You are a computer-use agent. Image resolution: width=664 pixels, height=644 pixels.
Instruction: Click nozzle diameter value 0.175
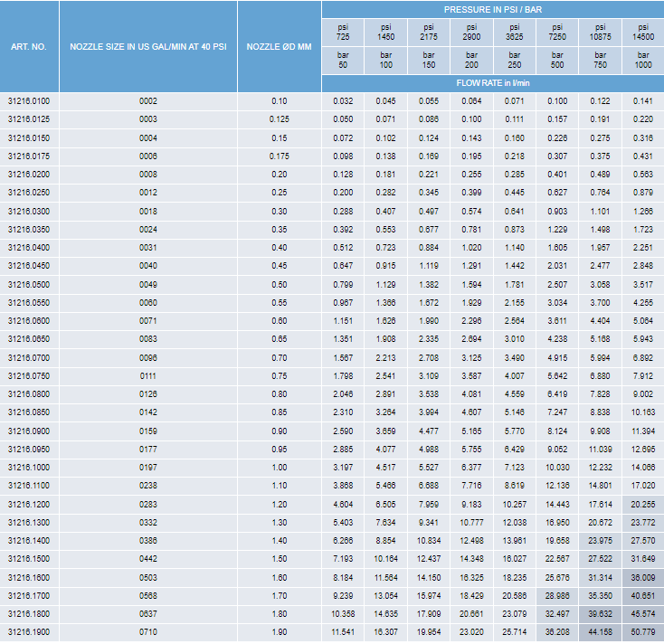[x=279, y=156]
